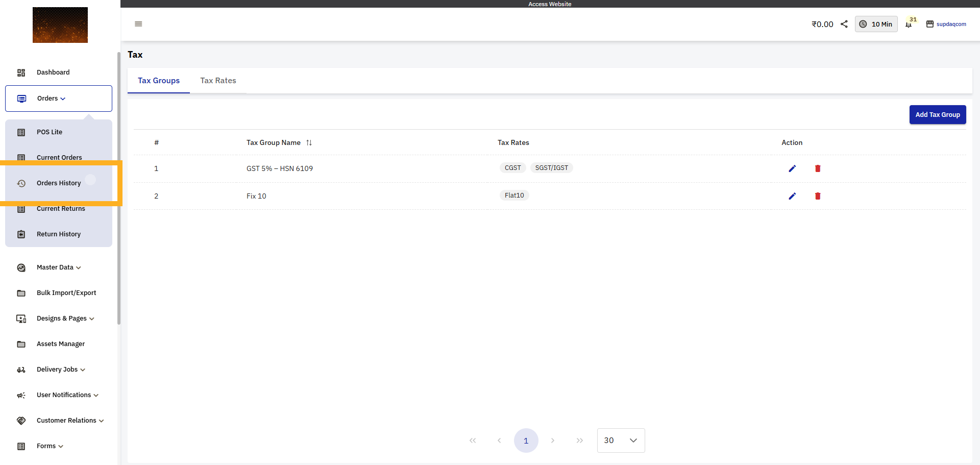Image resolution: width=980 pixels, height=465 pixels.
Task: Toggle sorting on Tax Group Name column
Action: [309, 142]
